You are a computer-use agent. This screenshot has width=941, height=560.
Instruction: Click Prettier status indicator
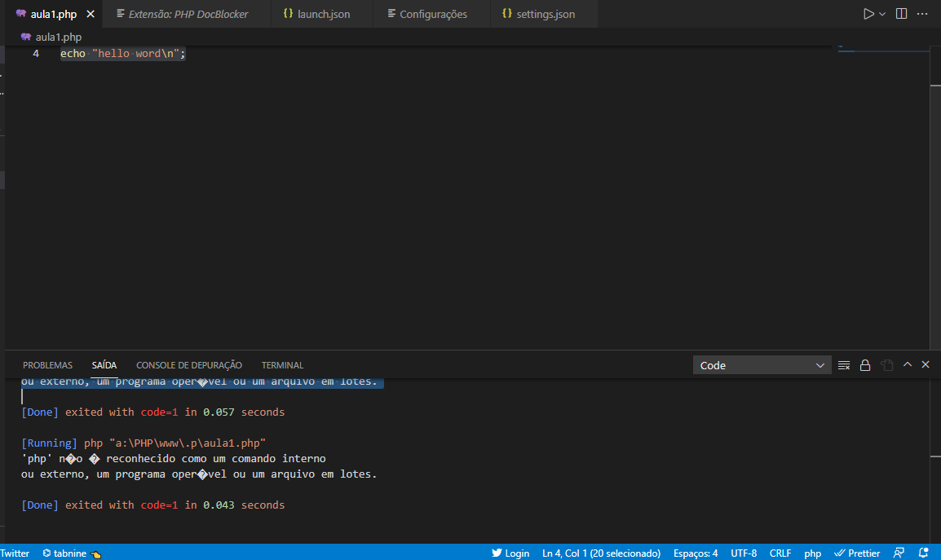tap(857, 553)
